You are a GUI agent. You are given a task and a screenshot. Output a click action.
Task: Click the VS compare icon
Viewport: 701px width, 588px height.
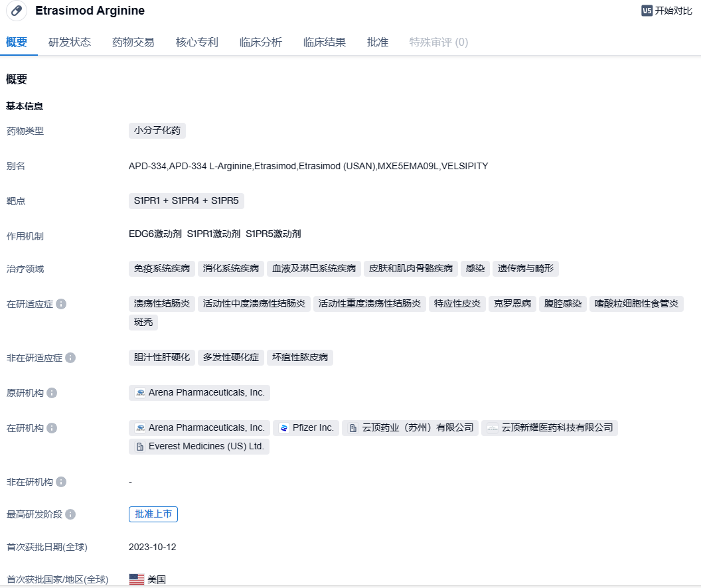click(x=647, y=11)
